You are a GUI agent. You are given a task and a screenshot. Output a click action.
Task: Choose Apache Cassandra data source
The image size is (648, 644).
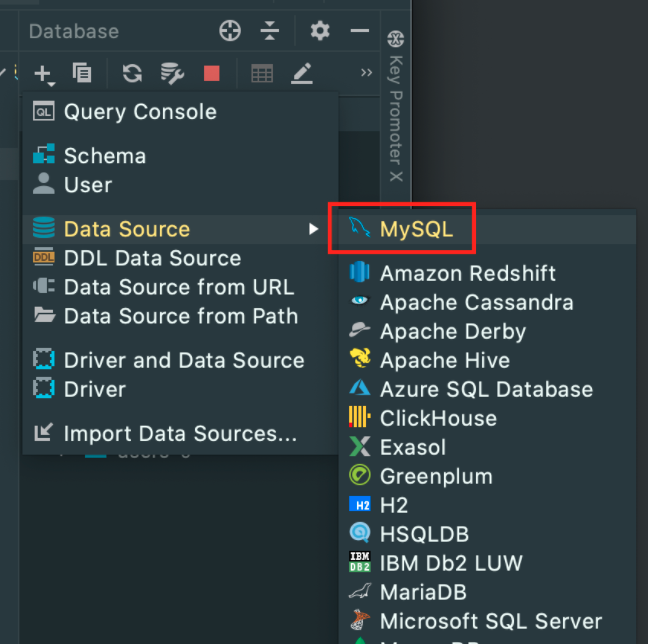(488, 302)
